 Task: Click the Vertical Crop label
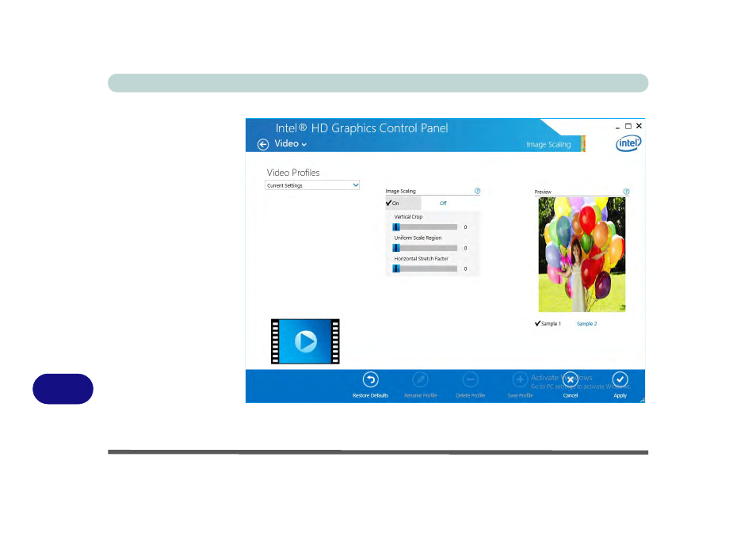(x=408, y=217)
